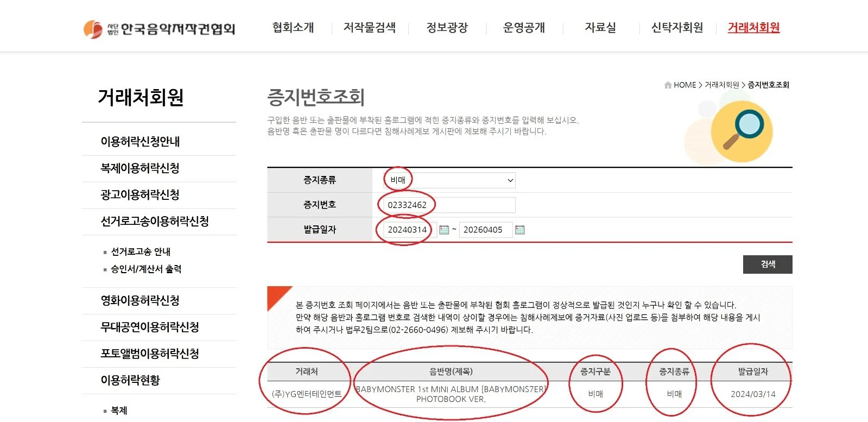
Task: Click 거래처회원 in breadcrumb
Action: (722, 85)
